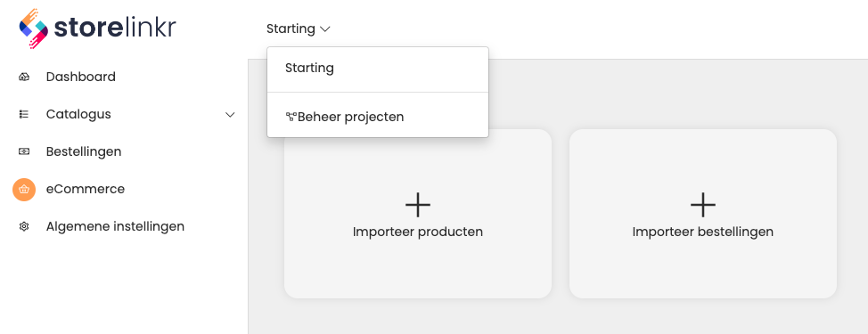
Task: Click the Algemene instellingen gear icon
Action: [24, 227]
